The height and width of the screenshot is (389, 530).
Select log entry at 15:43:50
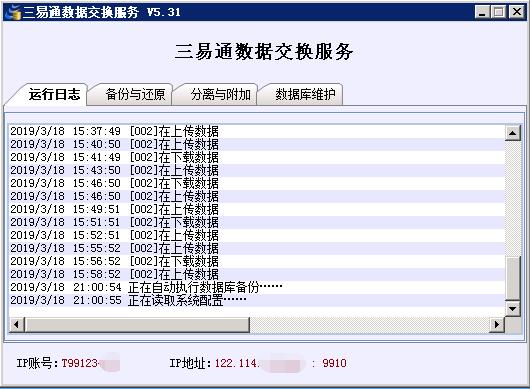pyautogui.click(x=257, y=170)
